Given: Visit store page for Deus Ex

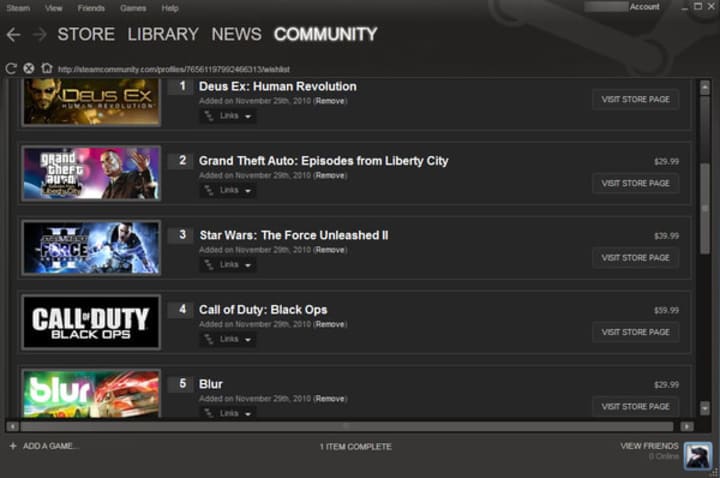Looking at the screenshot, I should 636,100.
